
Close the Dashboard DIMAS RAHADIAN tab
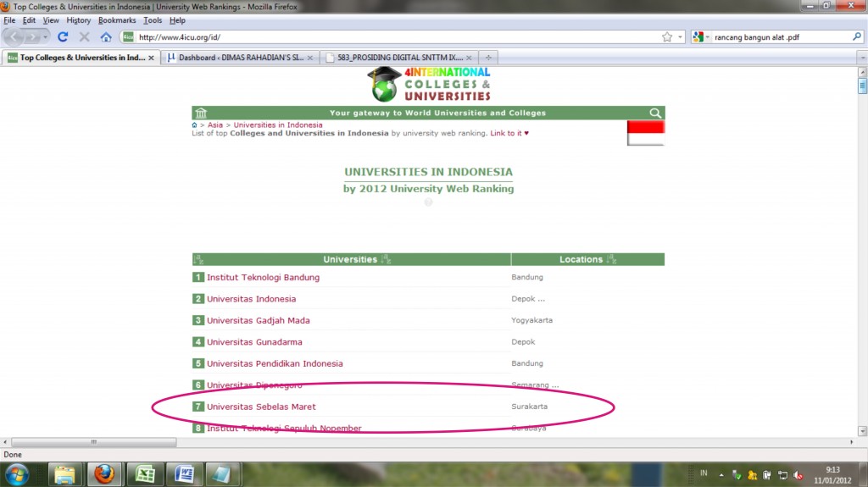pos(310,58)
